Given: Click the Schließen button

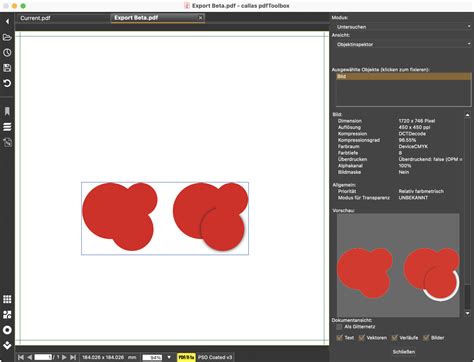Looking at the screenshot, I should [x=404, y=352].
